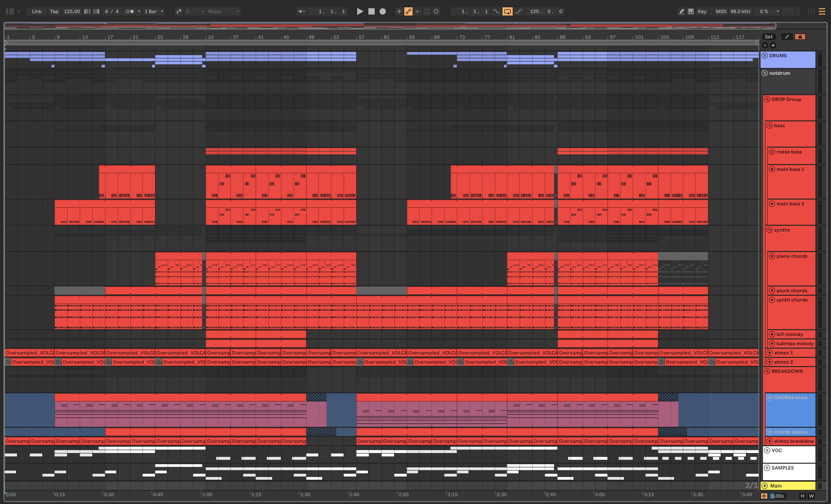Click the Stop transport button
Screen dimensions: 831x504
(371, 11)
